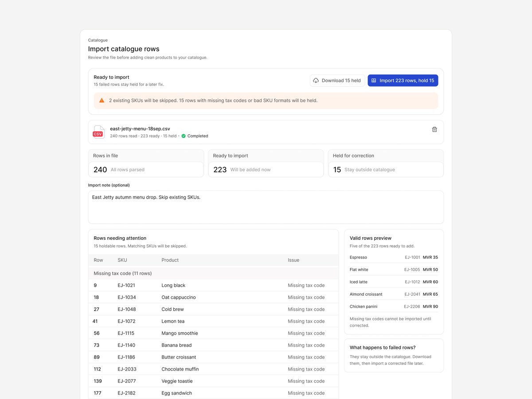The width and height of the screenshot is (532, 399).
Task: Click the Issue column header
Action: 293,260
